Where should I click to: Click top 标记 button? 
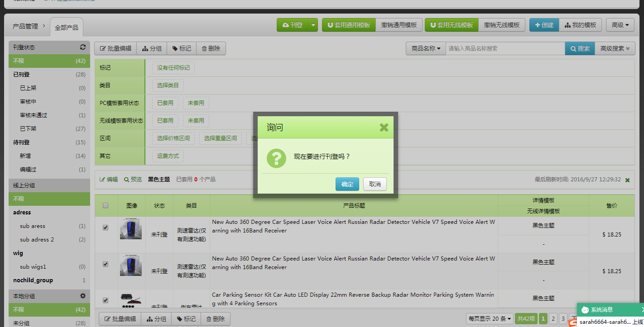[x=181, y=48]
